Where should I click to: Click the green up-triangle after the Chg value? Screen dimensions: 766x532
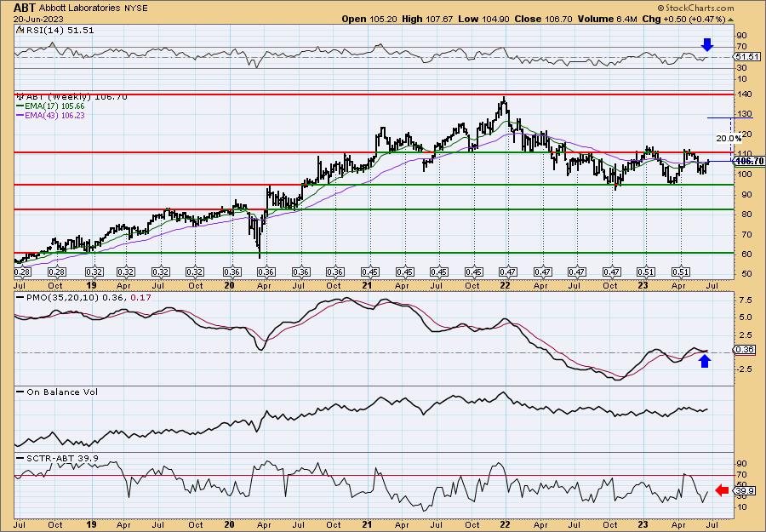coord(731,20)
